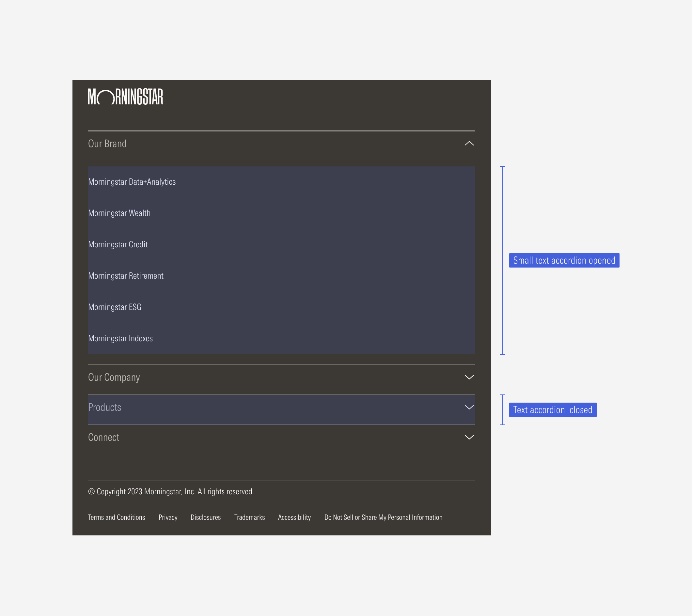Click the Products heading

(x=104, y=408)
